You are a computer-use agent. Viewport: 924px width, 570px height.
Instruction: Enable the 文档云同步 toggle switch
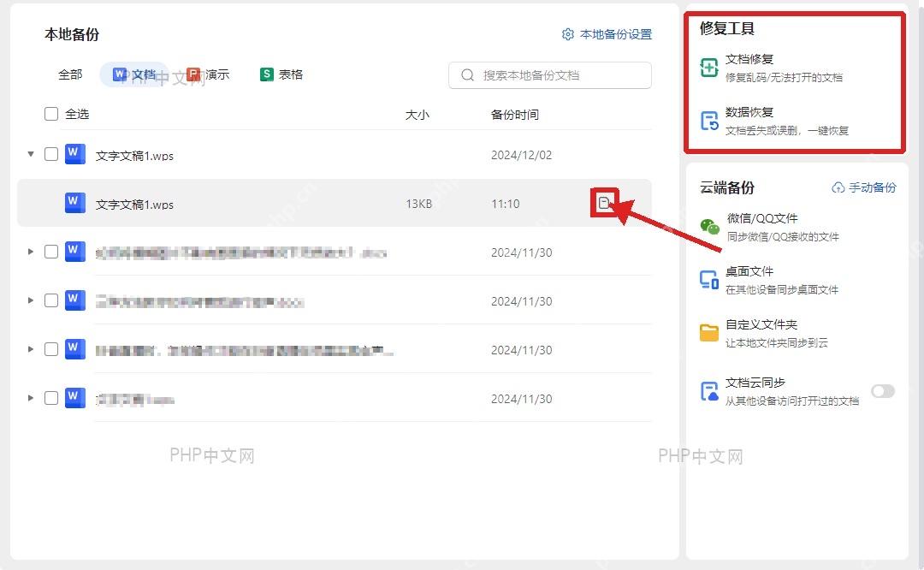(x=883, y=391)
